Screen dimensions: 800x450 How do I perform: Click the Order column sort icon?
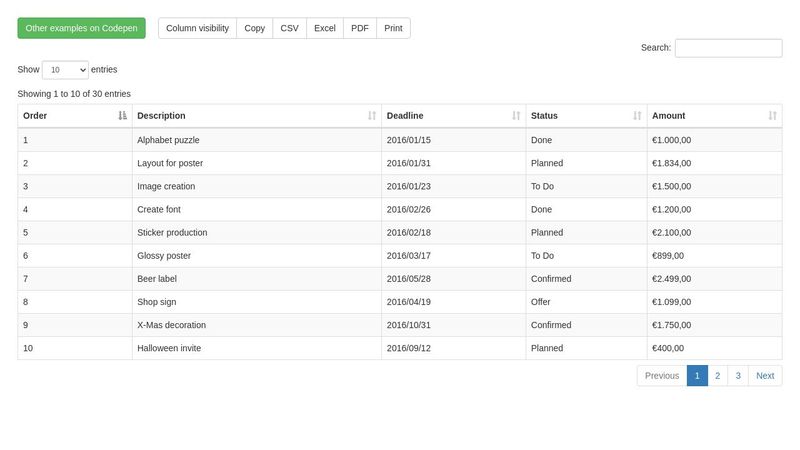tap(122, 116)
